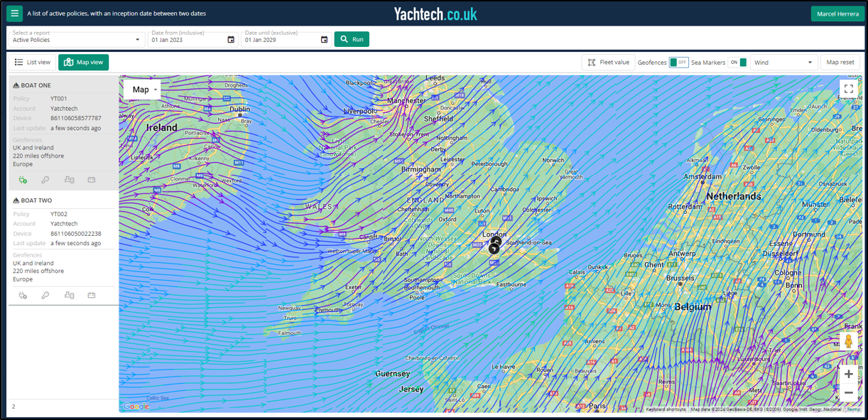This screenshot has width=868, height=420.
Task: Click the Marcel Herrera user button
Action: pyautogui.click(x=837, y=14)
